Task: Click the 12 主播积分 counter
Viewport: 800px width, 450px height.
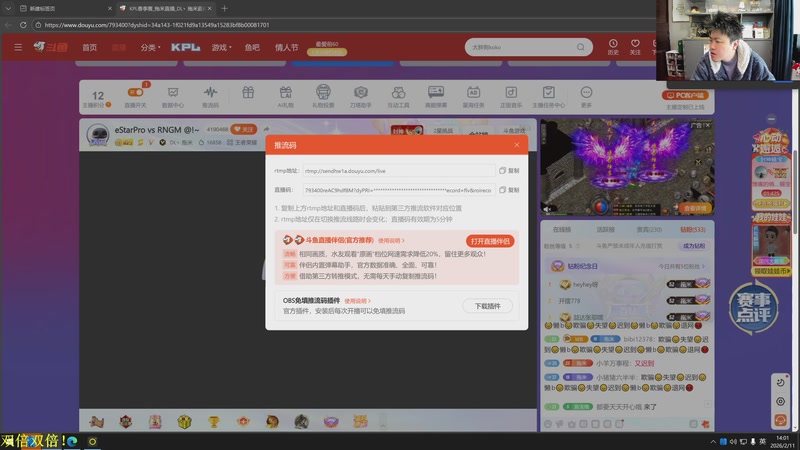Action: 97,98
